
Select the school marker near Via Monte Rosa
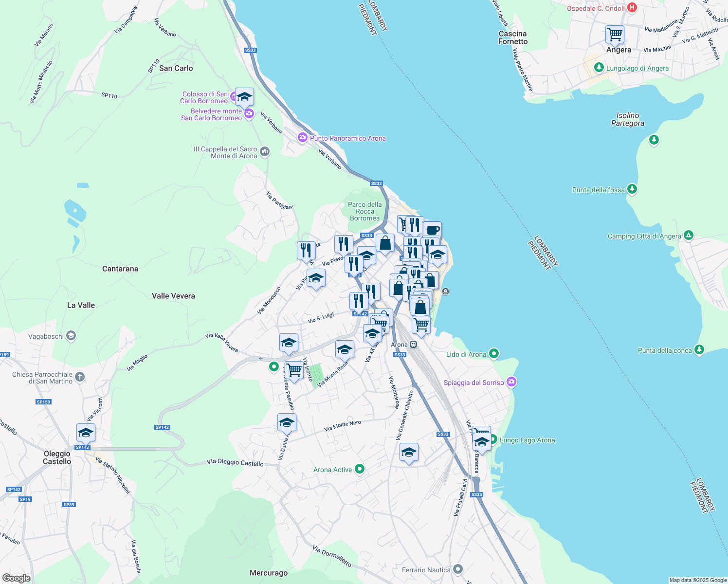345,349
